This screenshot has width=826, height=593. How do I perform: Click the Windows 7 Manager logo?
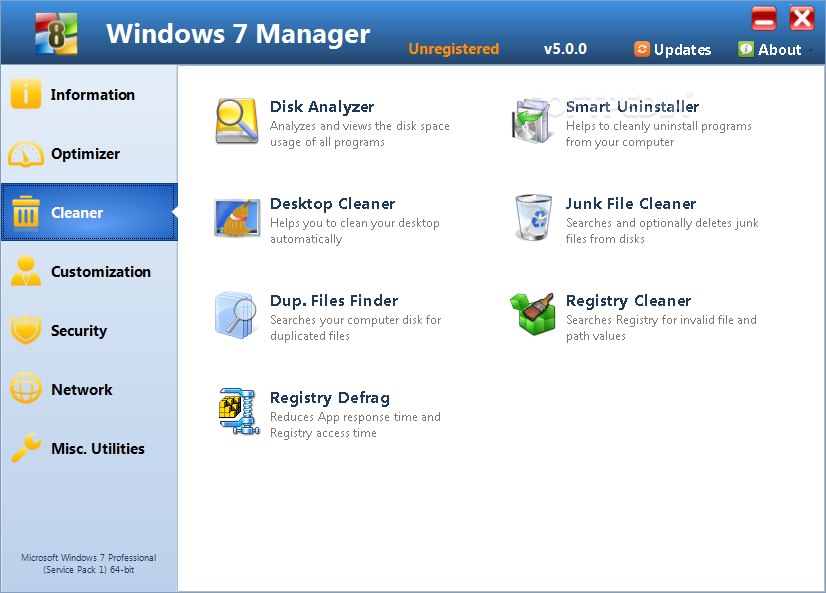point(56,34)
